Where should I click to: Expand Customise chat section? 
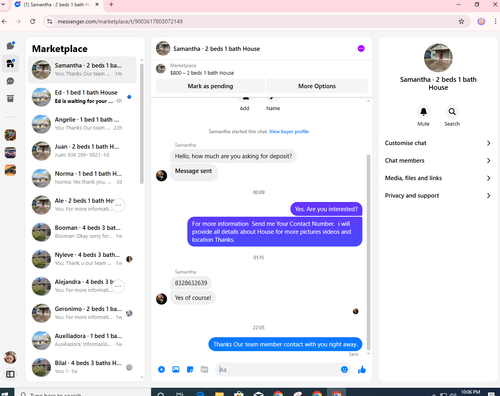438,143
